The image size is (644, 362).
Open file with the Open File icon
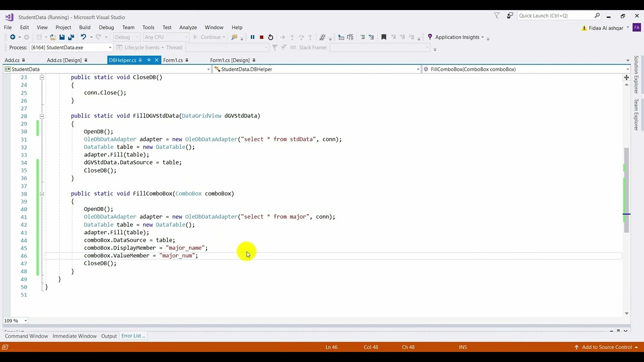click(52, 37)
